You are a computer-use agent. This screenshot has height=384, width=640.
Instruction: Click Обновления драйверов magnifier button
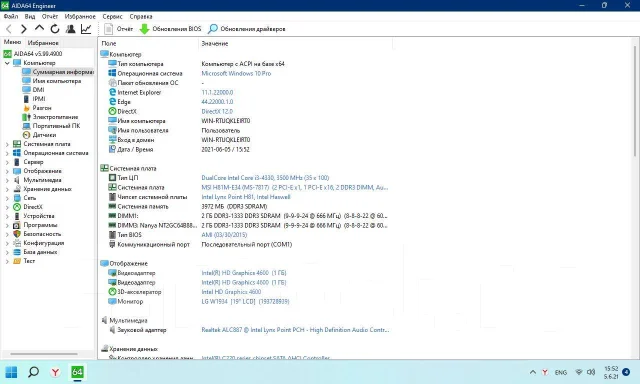[247, 29]
